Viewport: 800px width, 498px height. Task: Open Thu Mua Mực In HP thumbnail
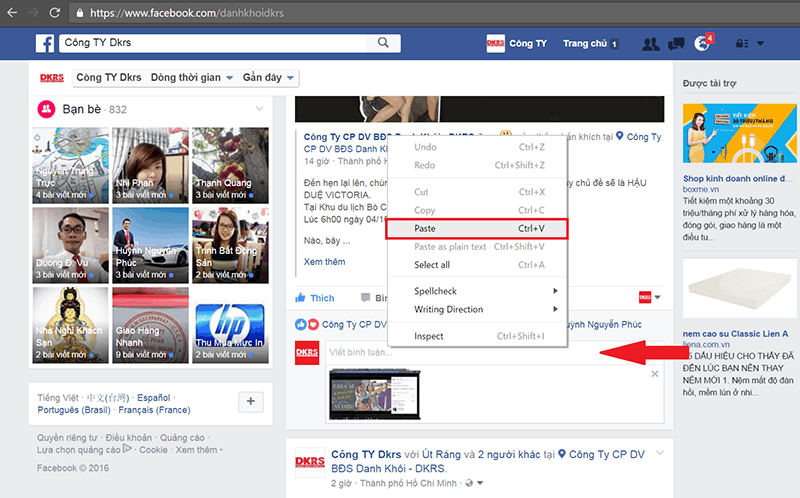coord(231,325)
